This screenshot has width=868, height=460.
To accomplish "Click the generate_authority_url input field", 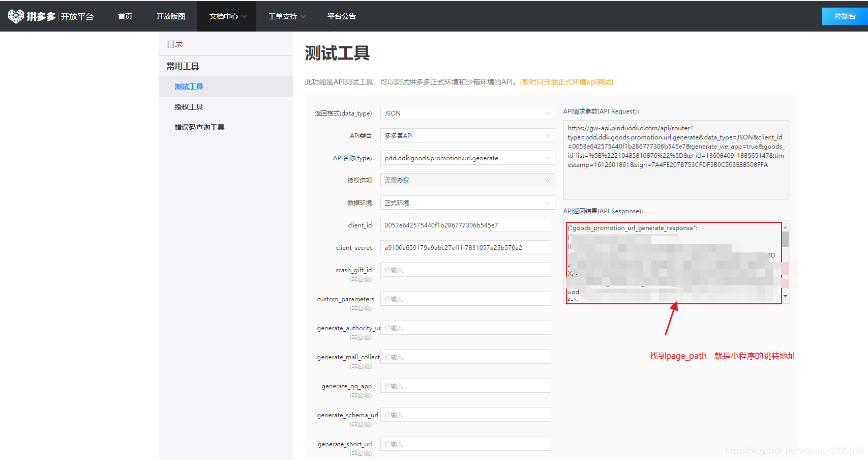I will point(465,328).
